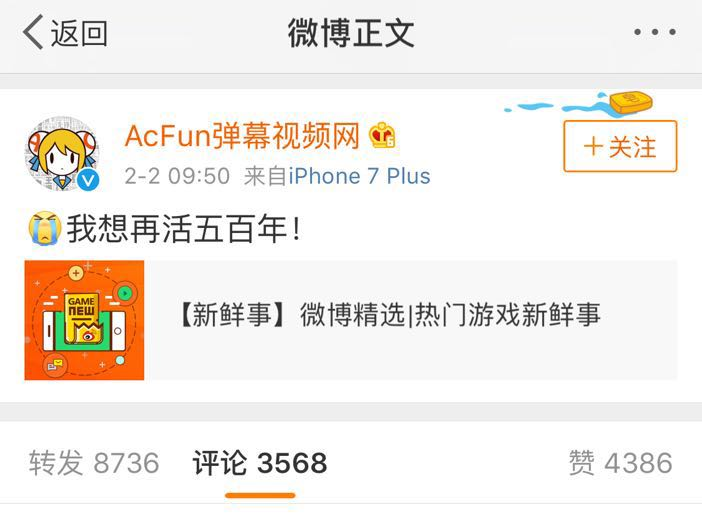Tap the 2-2 09:50 timestamp
Image resolution: width=702 pixels, height=515 pixels.
[x=177, y=176]
